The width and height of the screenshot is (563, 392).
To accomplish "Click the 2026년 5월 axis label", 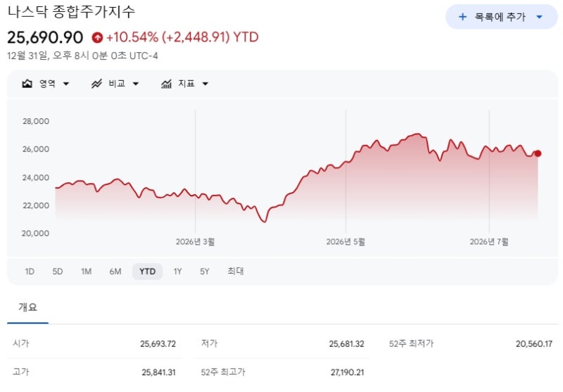I will tap(346, 242).
